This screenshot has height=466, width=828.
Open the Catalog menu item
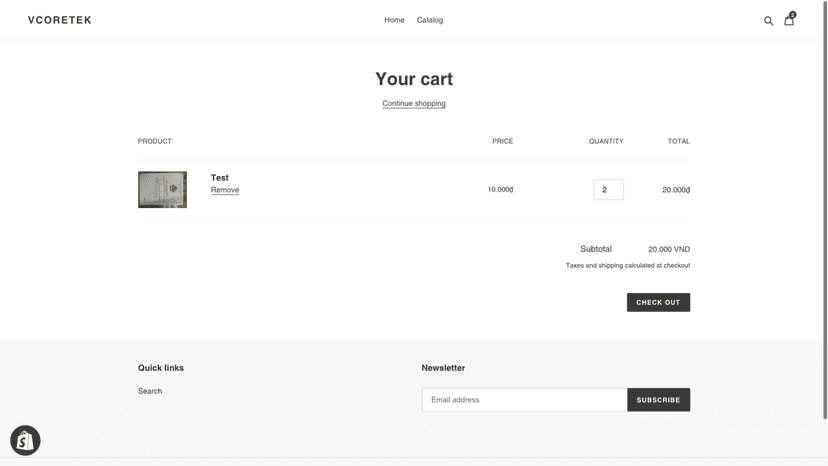click(430, 20)
